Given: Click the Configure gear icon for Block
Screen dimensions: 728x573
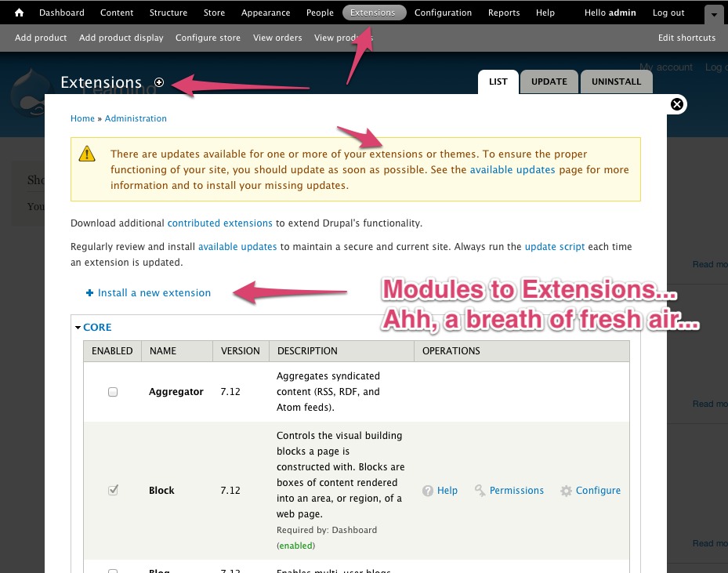Looking at the screenshot, I should (x=566, y=491).
